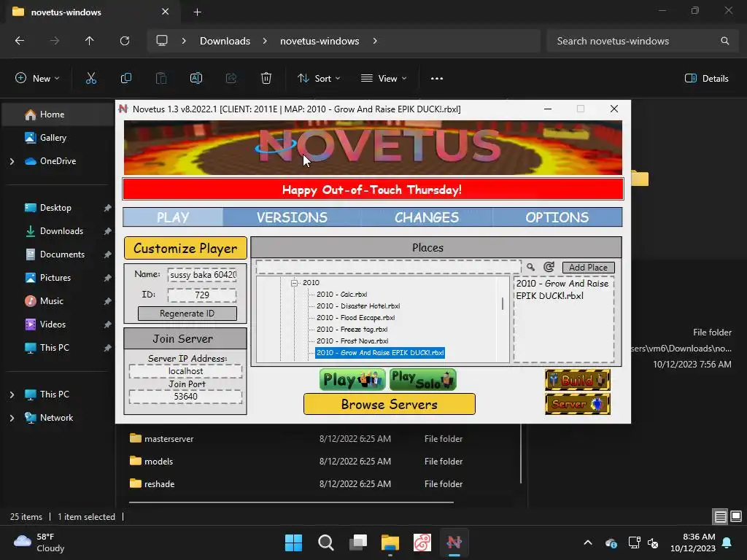Open Documents in the navigation pane
This screenshot has height=560, width=747.
click(x=62, y=254)
